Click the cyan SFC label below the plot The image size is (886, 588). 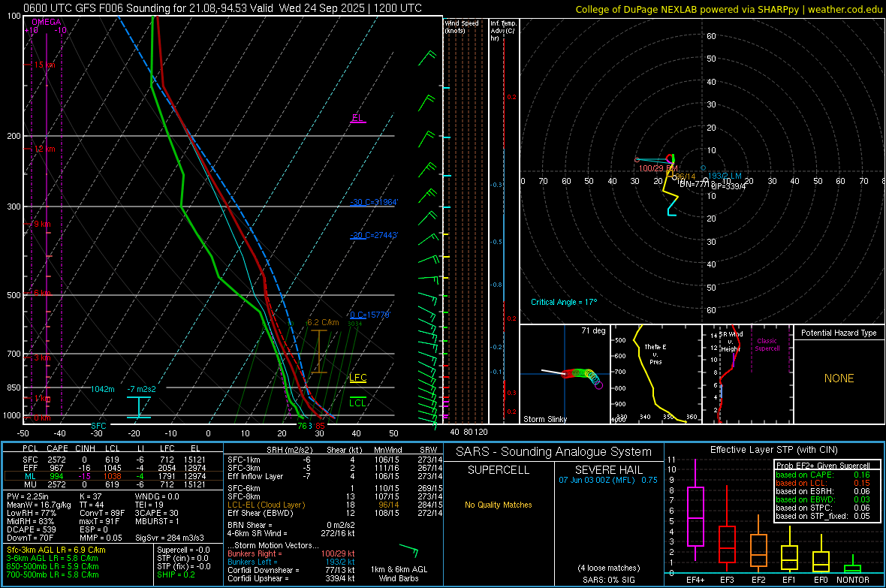(x=98, y=426)
